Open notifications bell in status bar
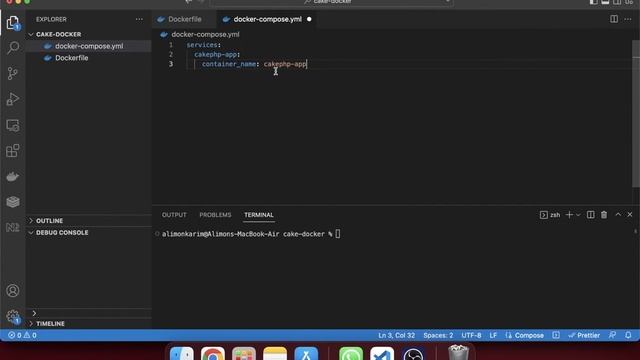The image size is (640, 360). pyautogui.click(x=628, y=335)
